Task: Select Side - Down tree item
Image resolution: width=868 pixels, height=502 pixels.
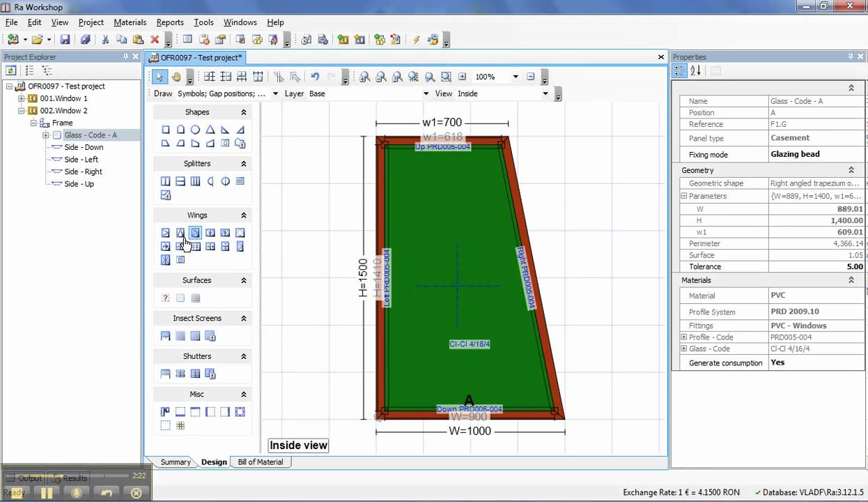Action: point(84,147)
